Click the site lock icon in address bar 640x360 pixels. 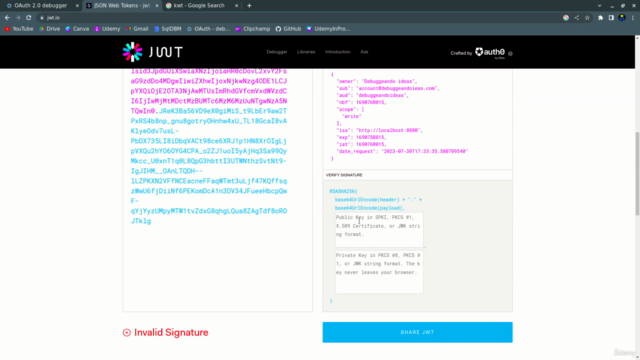pyautogui.click(x=42, y=18)
